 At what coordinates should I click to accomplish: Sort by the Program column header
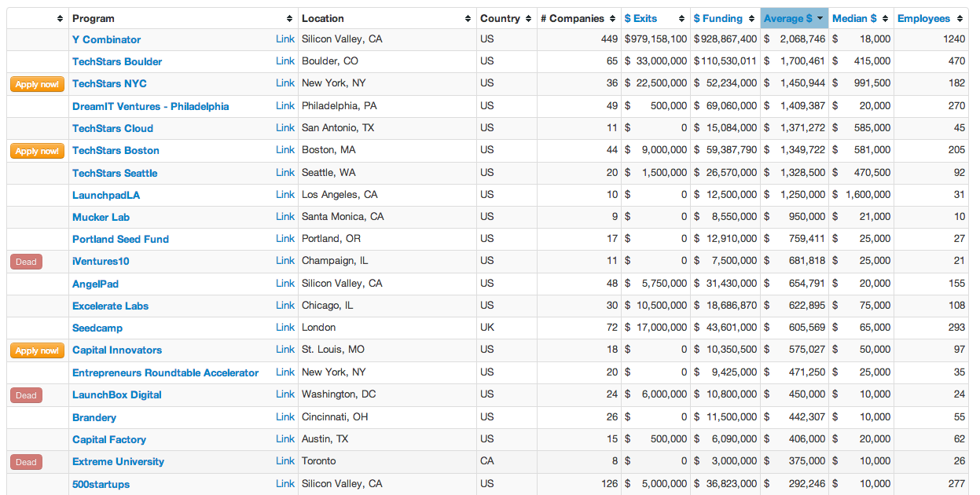[182, 18]
